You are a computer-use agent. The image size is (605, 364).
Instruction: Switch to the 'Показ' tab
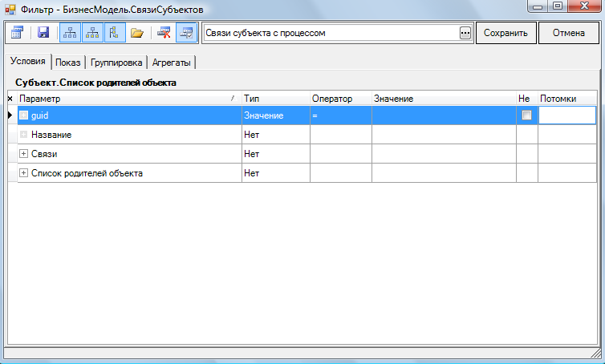coord(68,63)
